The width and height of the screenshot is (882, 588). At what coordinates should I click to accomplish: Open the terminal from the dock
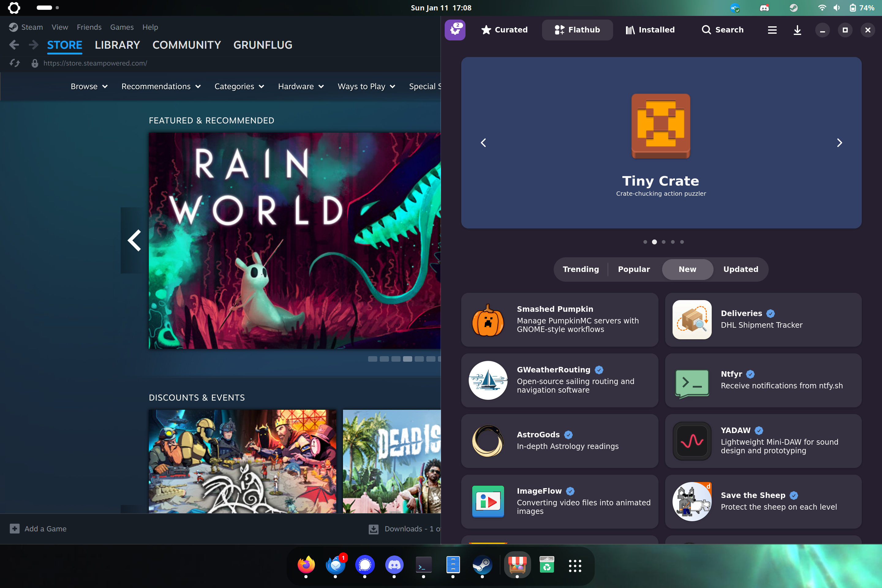click(x=423, y=565)
